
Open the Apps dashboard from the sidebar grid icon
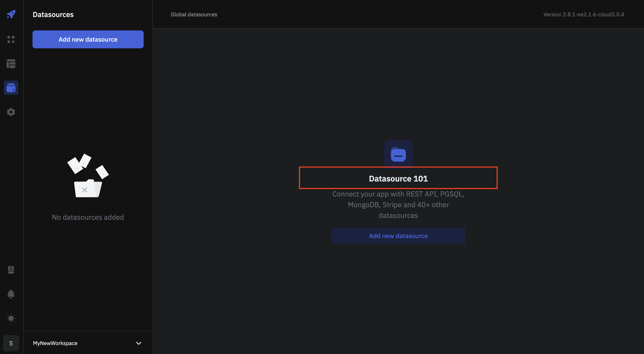(x=11, y=39)
